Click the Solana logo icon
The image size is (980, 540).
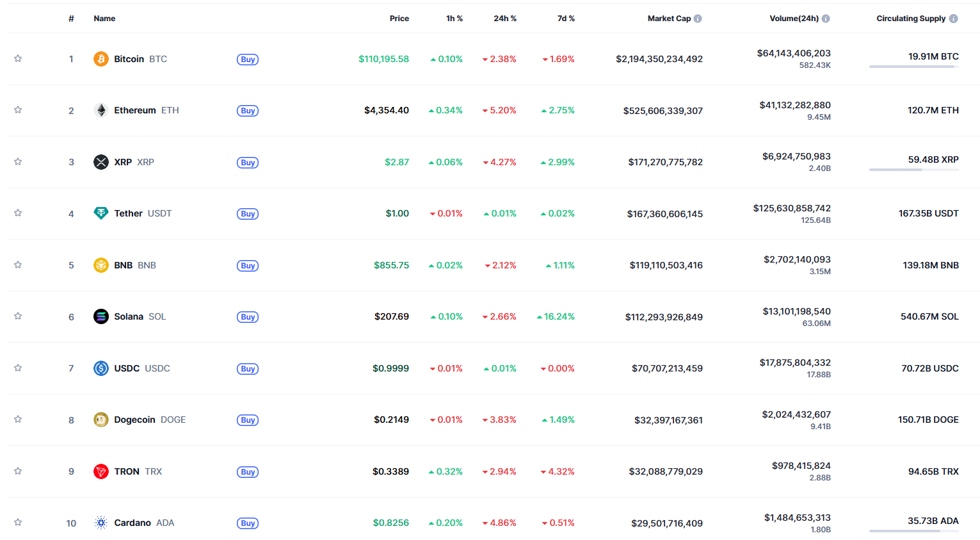[x=101, y=316]
